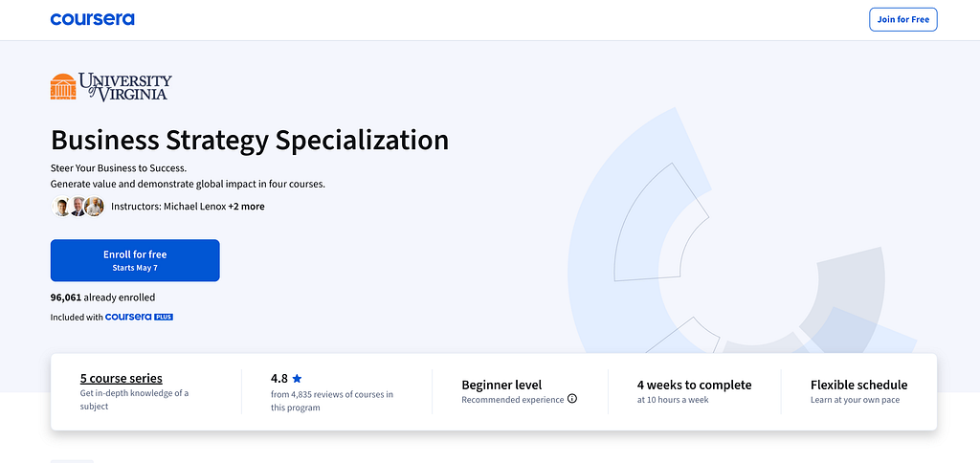Click the first instructor avatar photo

61,207
